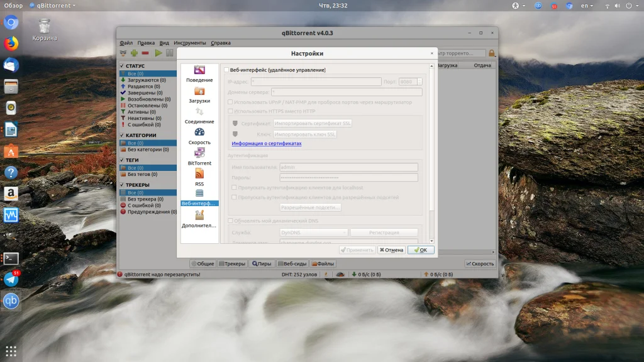Image resolution: width=644 pixels, height=362 pixels.
Task: Click the qBittorrent icon in the dock
Action: pyautogui.click(x=11, y=301)
